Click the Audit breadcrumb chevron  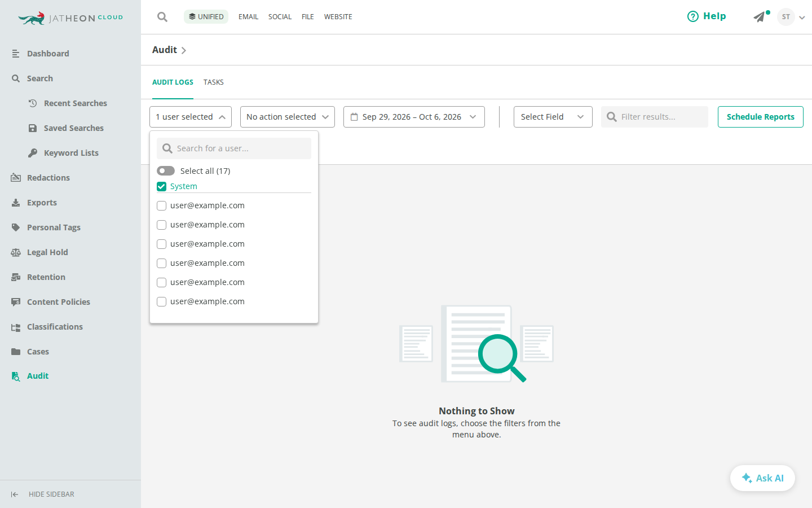tap(184, 50)
